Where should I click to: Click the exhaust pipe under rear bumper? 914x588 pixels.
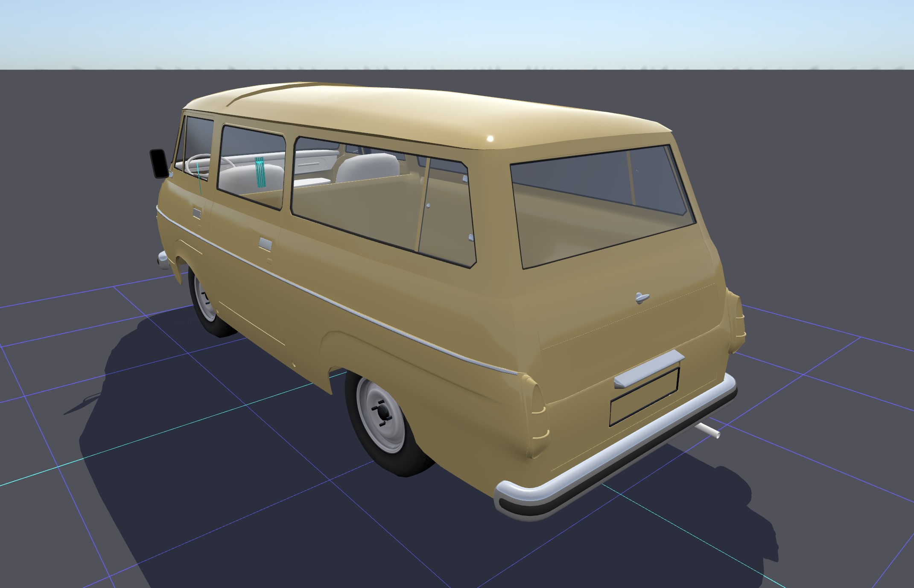click(708, 431)
